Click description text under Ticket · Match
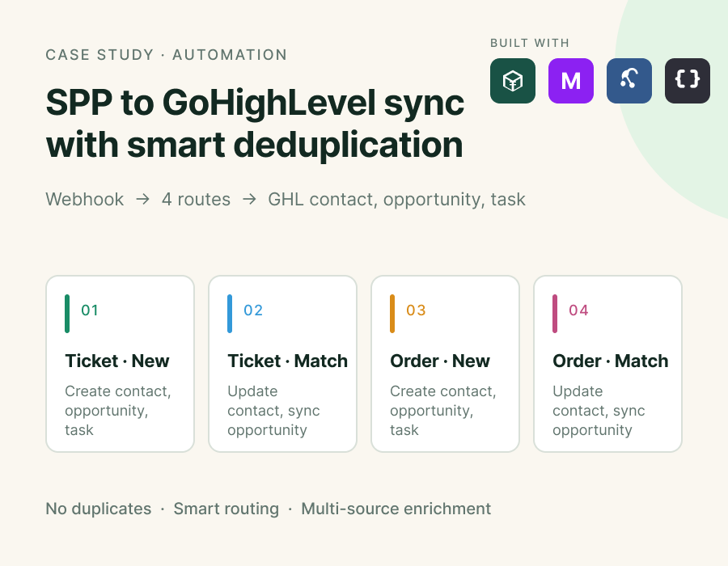The height and width of the screenshot is (566, 728). [273, 411]
